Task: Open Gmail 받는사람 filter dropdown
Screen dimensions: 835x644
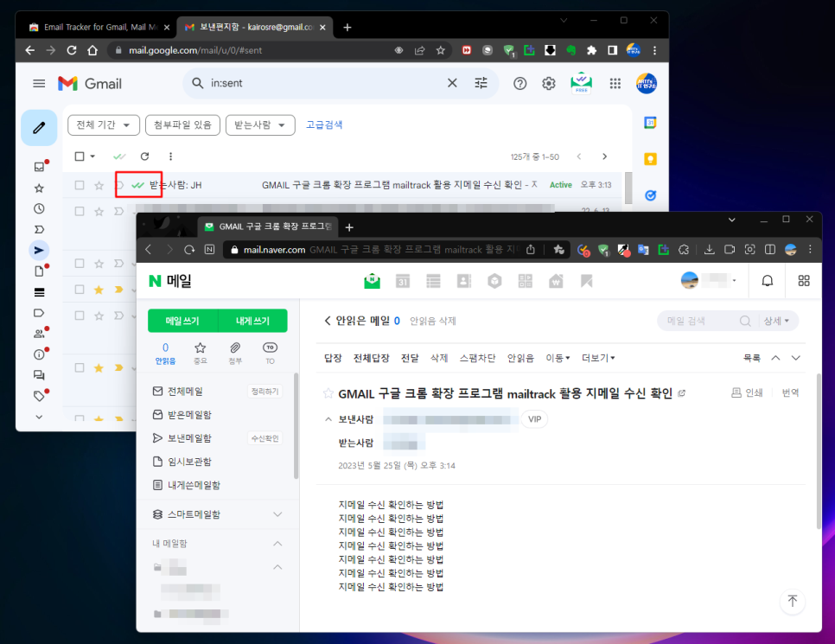Action: (x=260, y=124)
